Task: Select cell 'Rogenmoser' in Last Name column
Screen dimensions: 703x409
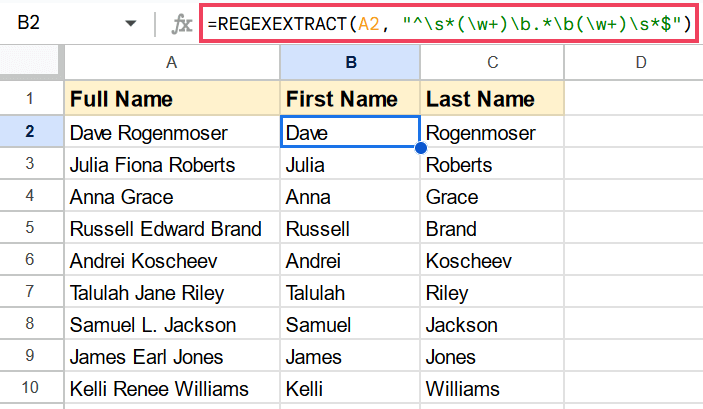Action: (x=492, y=132)
